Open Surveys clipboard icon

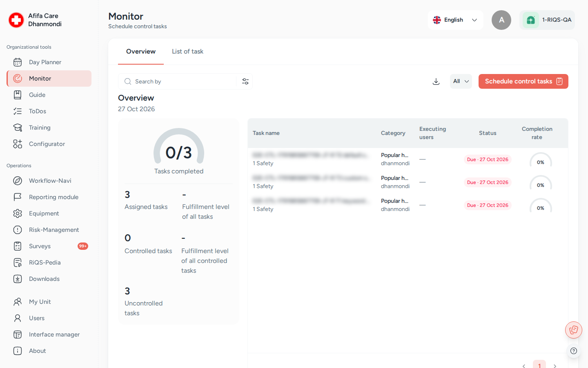tap(18, 246)
